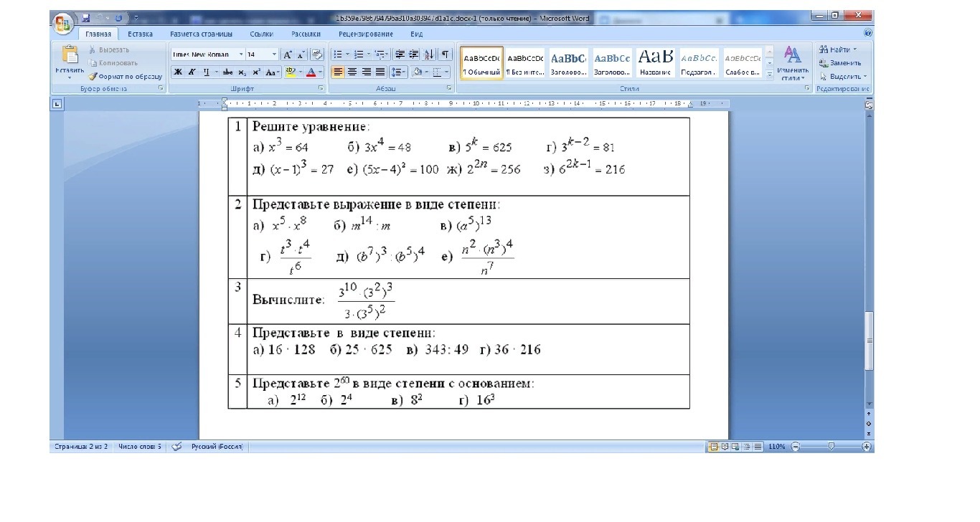
Task: Open the font size 14 dropdown
Action: [274, 54]
